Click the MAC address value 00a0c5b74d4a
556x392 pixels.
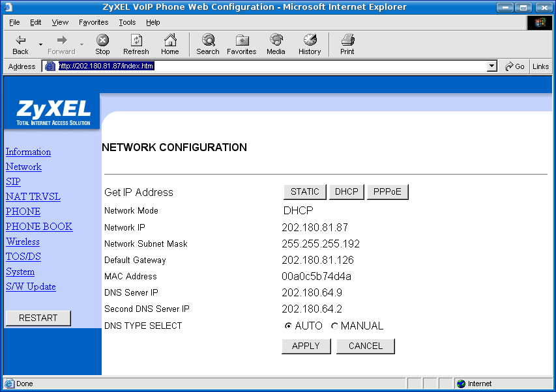316,276
